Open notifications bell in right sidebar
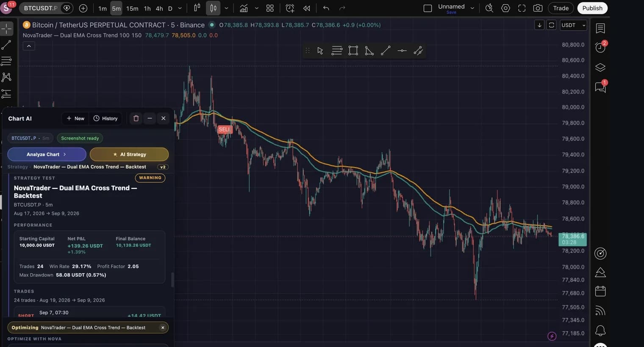 [x=600, y=330]
